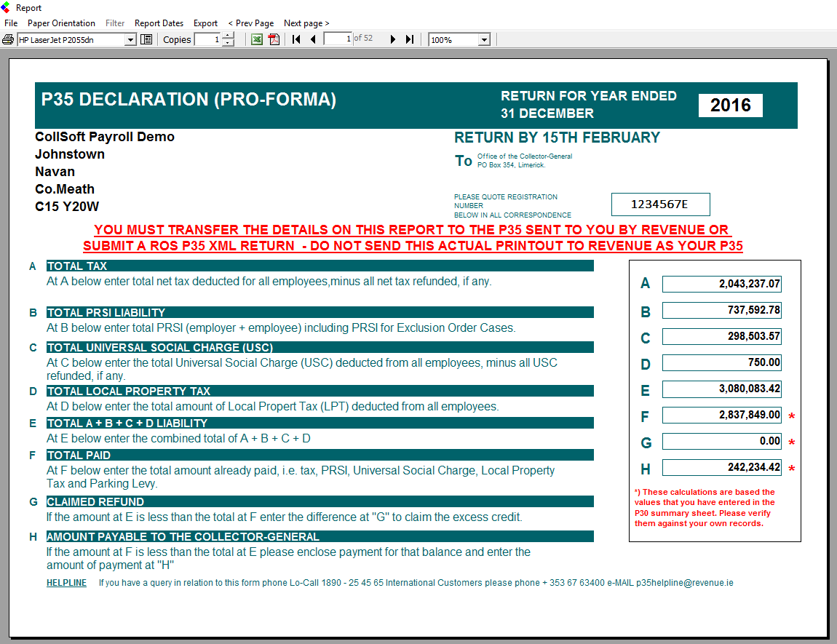
Task: Click the printer icon to print report
Action: [8, 39]
